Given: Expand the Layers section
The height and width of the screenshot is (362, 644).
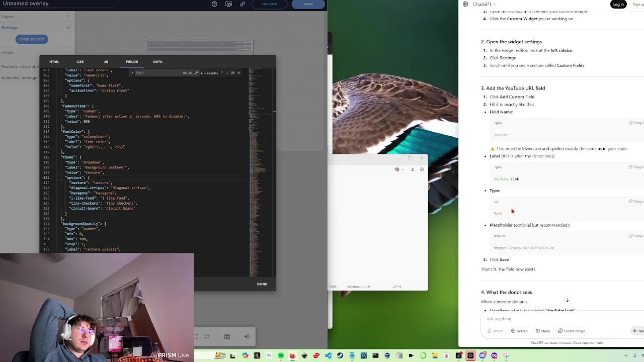Looking at the screenshot, I should [37, 17].
